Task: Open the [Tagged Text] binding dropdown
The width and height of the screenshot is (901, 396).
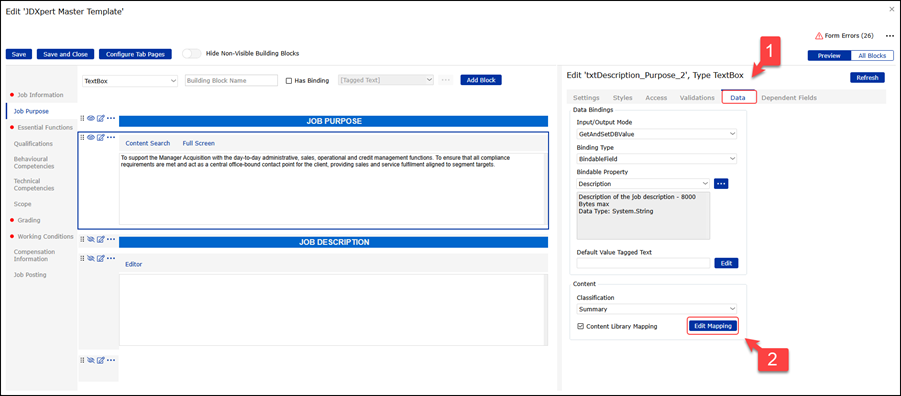Action: tap(386, 80)
